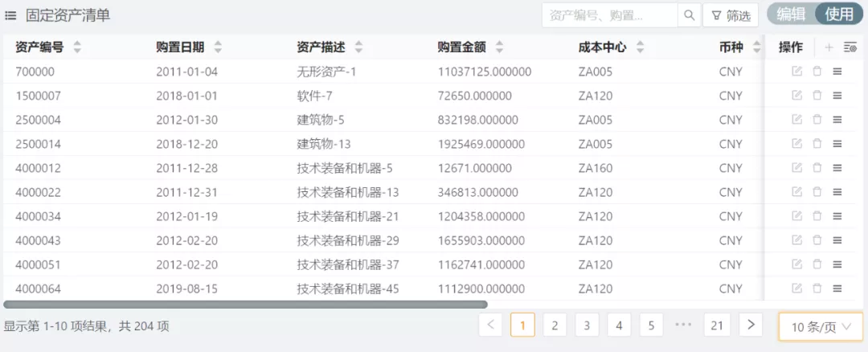Click the search magnifier icon
Screen dimensions: 868x352
pos(689,15)
